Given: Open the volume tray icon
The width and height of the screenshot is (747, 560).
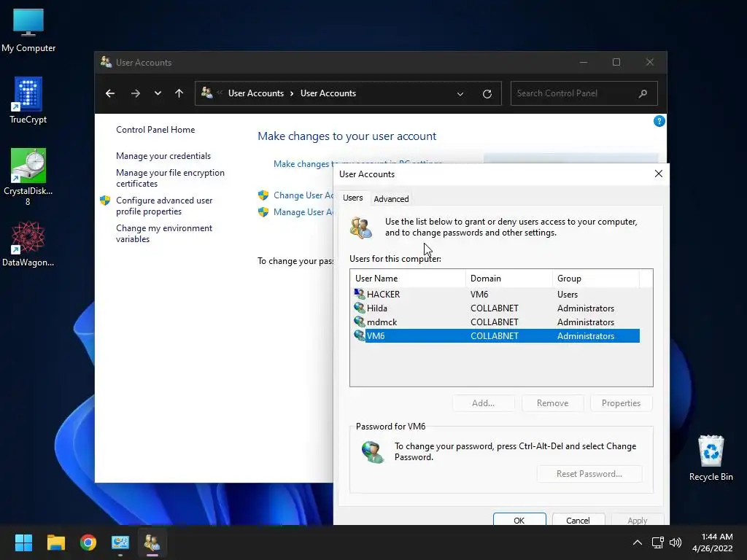Looking at the screenshot, I should (x=675, y=542).
